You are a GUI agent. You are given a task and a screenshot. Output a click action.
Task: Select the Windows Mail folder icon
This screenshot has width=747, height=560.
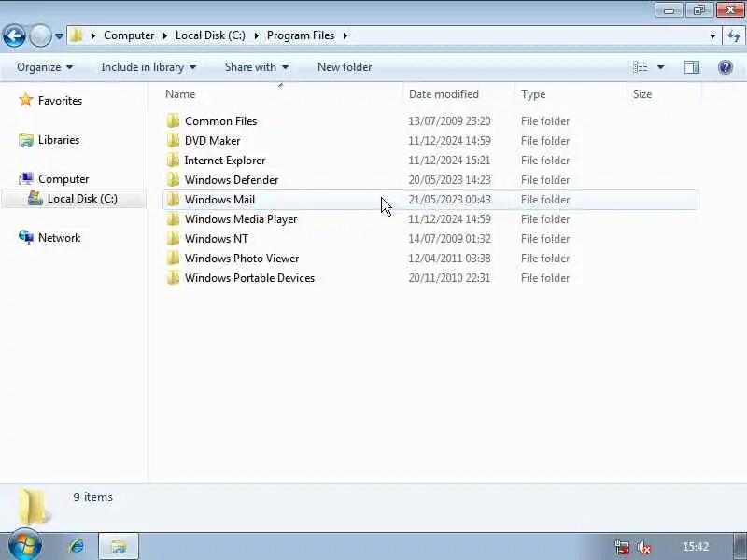click(x=173, y=199)
